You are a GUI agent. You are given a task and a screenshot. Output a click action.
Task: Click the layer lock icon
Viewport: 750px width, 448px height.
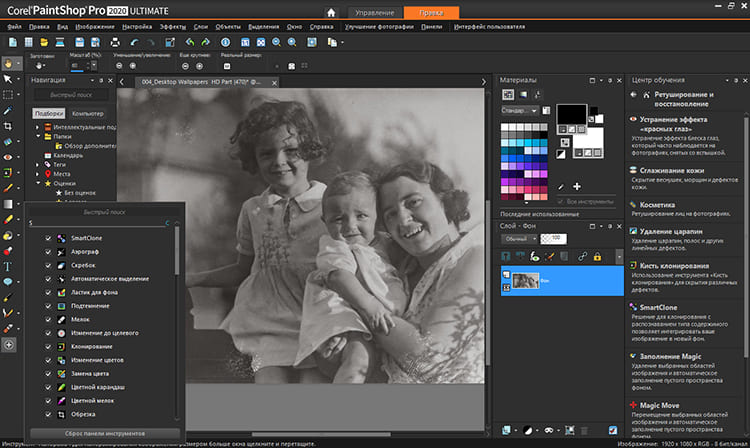[597, 257]
